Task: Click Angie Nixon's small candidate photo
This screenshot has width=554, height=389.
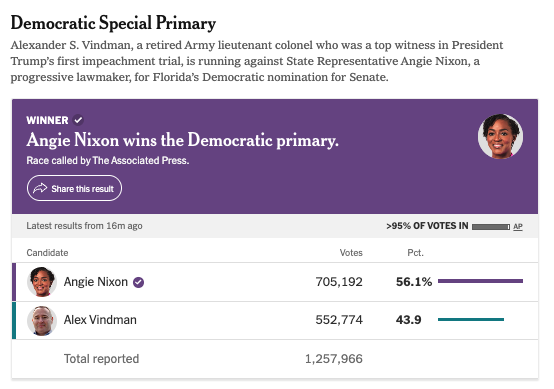Action: [x=42, y=282]
